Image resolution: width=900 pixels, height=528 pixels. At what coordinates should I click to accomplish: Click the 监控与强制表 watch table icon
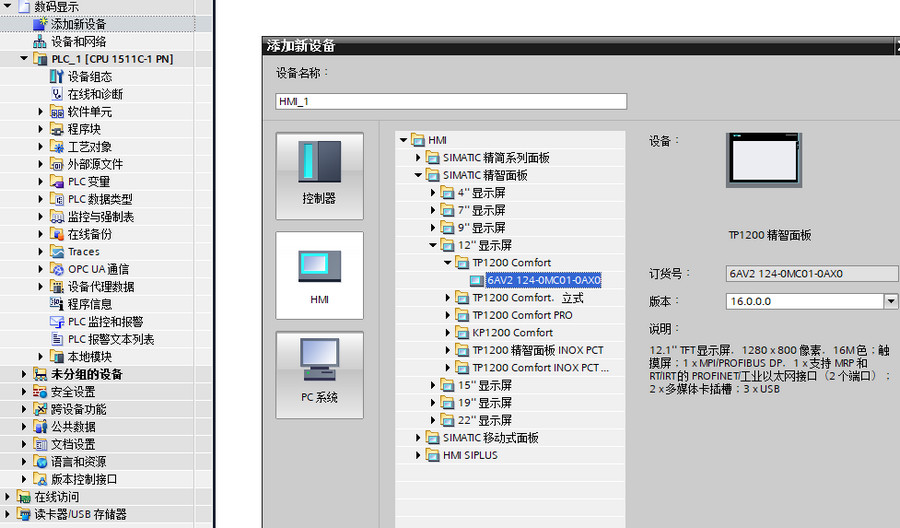click(x=56, y=216)
